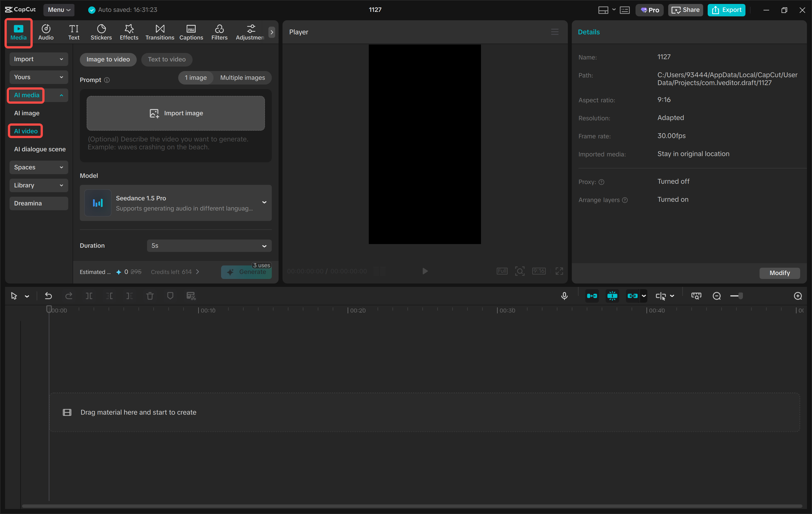Switch to the Text to video tab
812x514 pixels.
click(x=167, y=59)
